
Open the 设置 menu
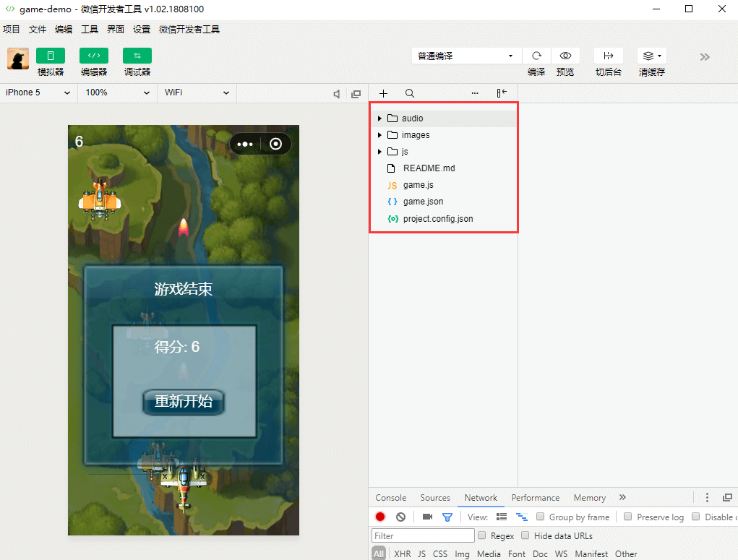[141, 29]
